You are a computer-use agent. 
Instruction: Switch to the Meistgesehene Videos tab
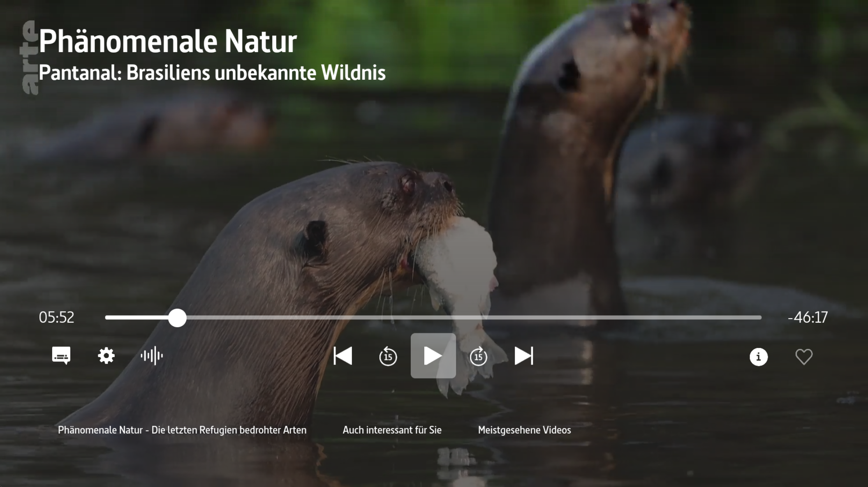click(x=524, y=430)
